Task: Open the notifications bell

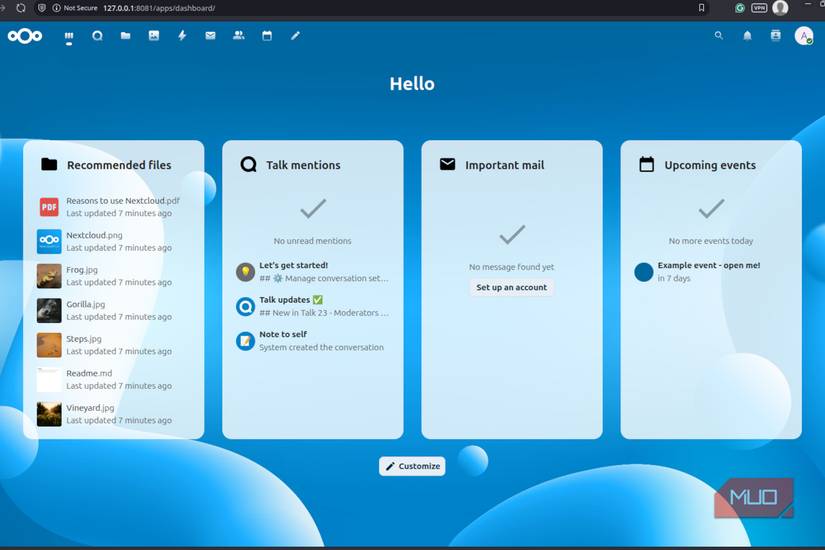Action: [747, 35]
